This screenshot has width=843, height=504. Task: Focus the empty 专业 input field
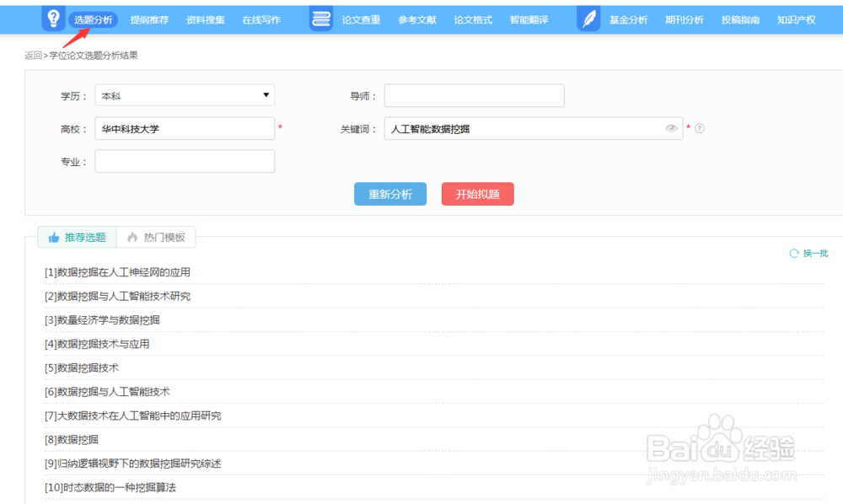(185, 161)
